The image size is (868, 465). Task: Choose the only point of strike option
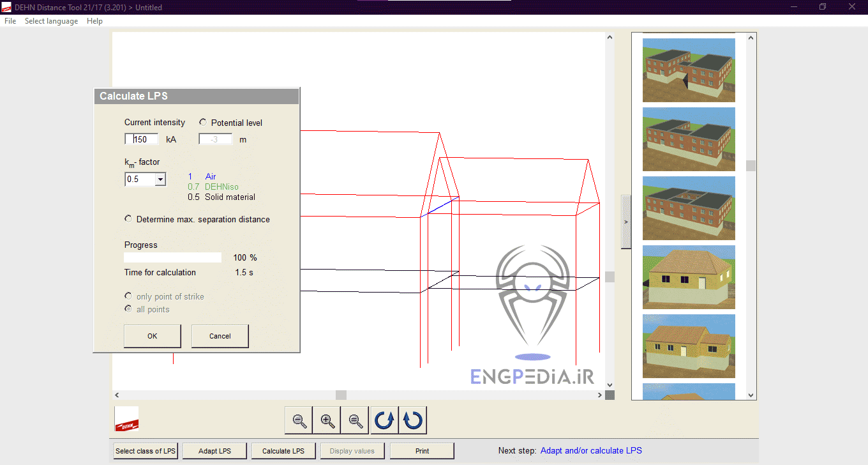pyautogui.click(x=128, y=296)
